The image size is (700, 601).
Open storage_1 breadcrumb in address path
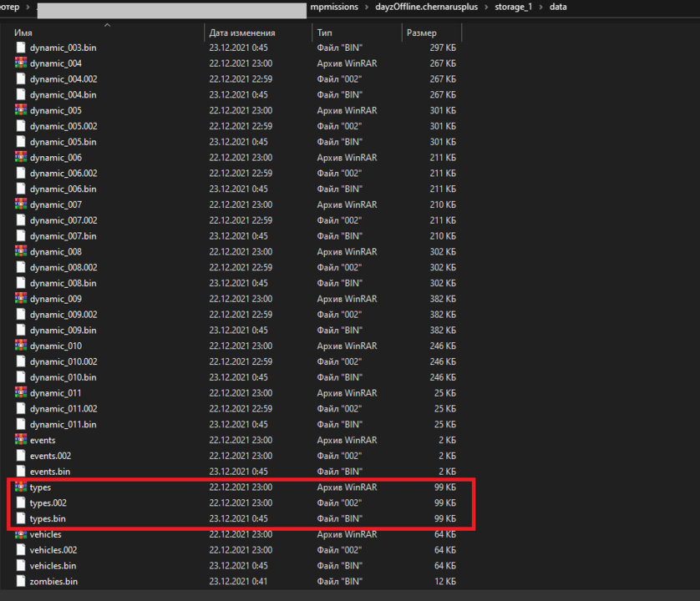coord(514,7)
